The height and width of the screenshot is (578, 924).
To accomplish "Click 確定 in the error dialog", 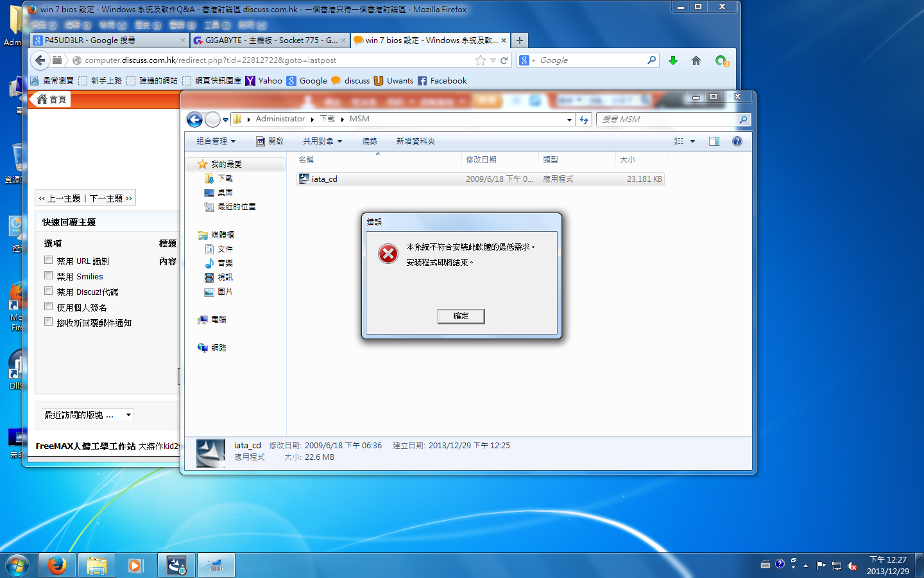I will coord(461,316).
